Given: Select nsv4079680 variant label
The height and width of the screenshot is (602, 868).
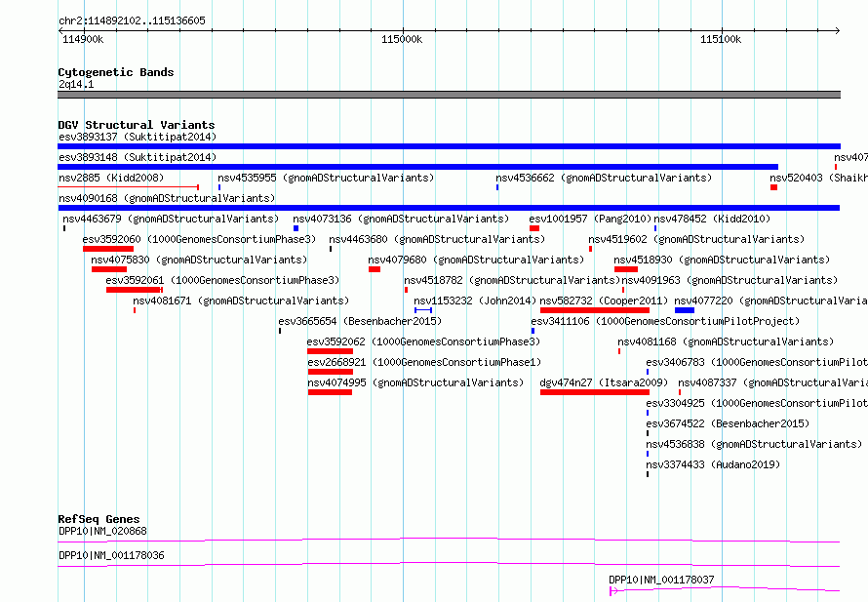Looking at the screenshot, I should [476, 260].
